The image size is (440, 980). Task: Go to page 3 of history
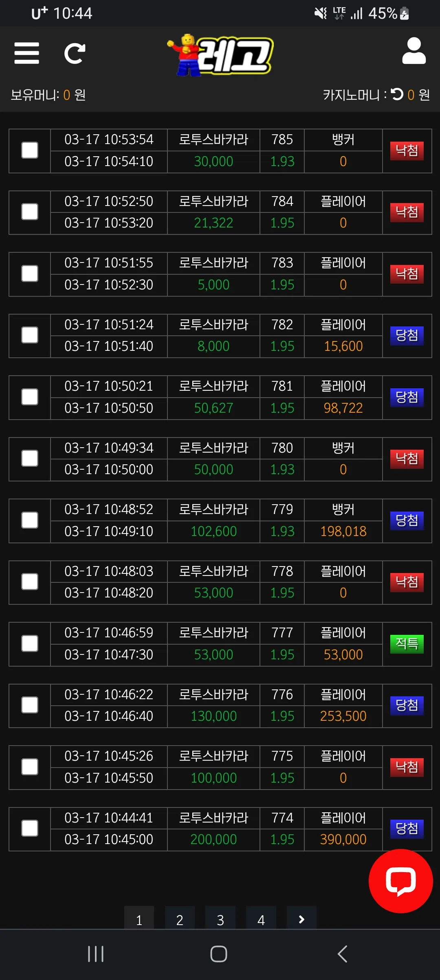[220, 919]
